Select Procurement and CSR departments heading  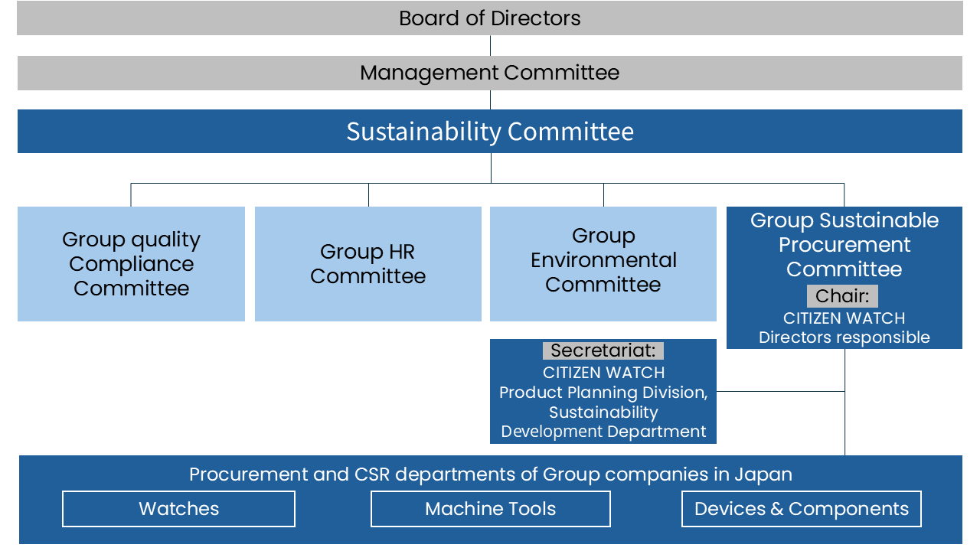pos(491,474)
